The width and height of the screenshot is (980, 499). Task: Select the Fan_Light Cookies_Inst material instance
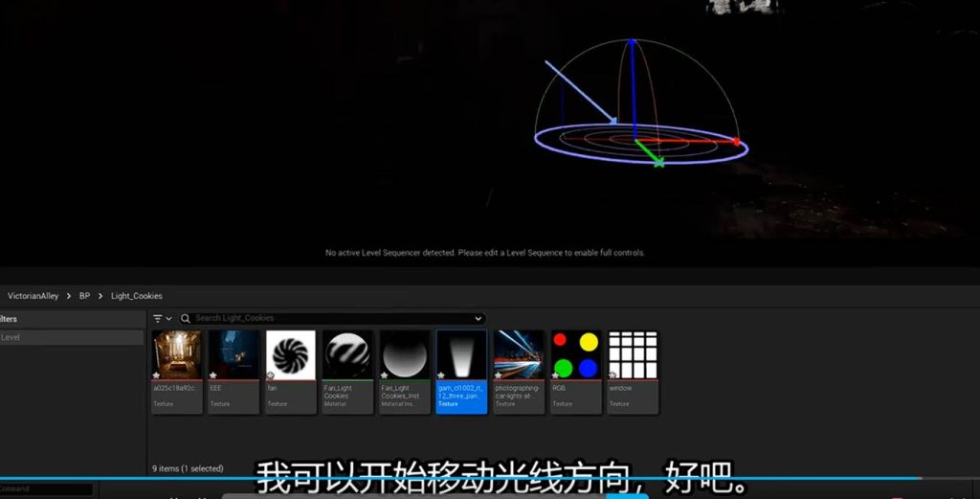point(405,369)
